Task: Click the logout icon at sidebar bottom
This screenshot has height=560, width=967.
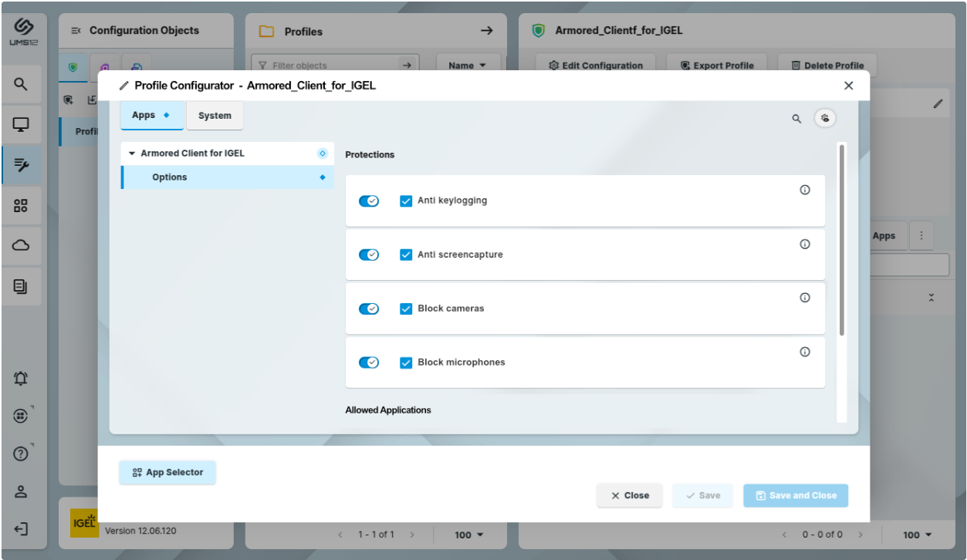Action: pyautogui.click(x=21, y=529)
